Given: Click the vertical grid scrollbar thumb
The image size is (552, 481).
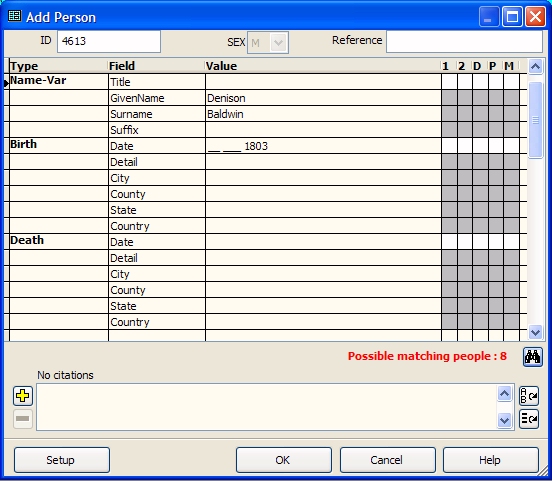Looking at the screenshot, I should click(535, 120).
